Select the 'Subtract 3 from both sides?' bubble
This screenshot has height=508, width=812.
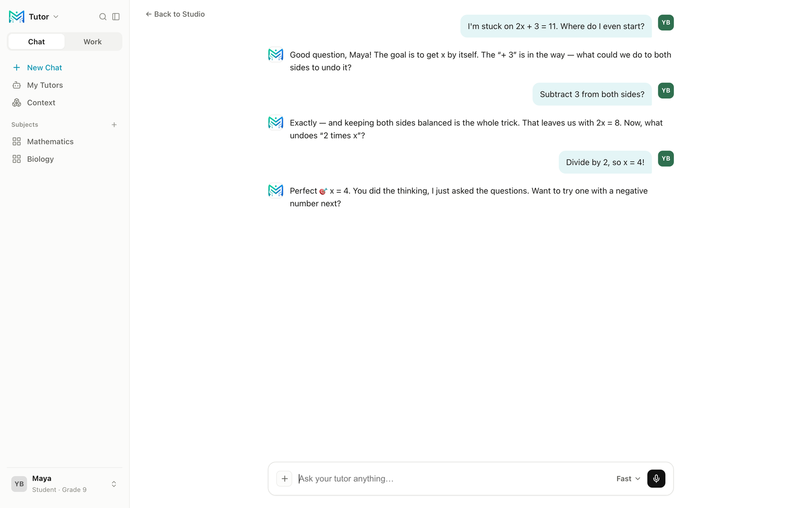point(592,94)
